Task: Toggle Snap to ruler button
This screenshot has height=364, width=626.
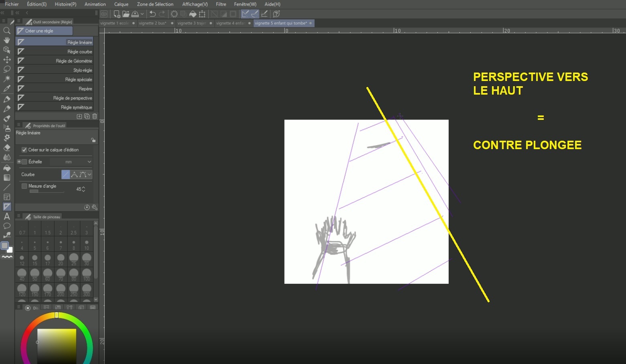Action: 245,14
